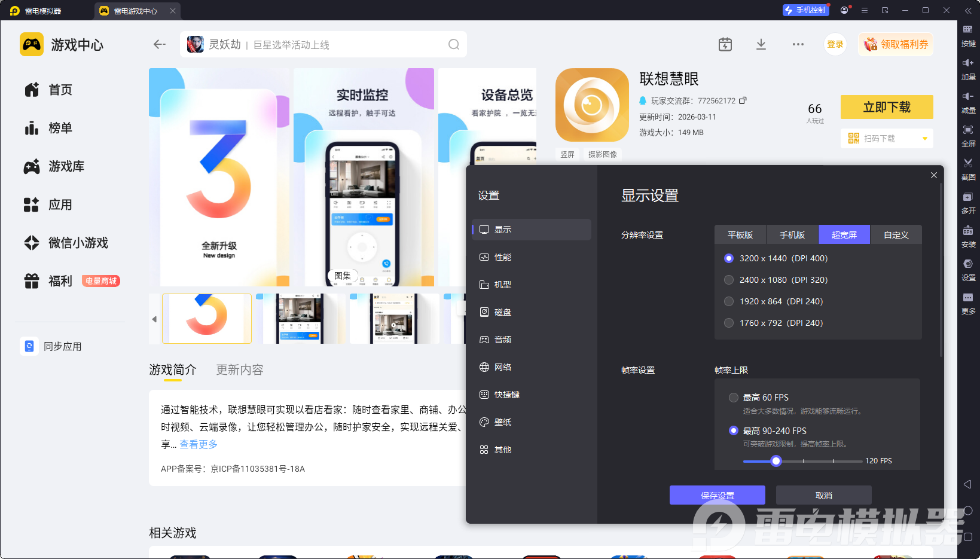Click the 图集 gallery label
Screen dimensions: 980x559
click(343, 276)
